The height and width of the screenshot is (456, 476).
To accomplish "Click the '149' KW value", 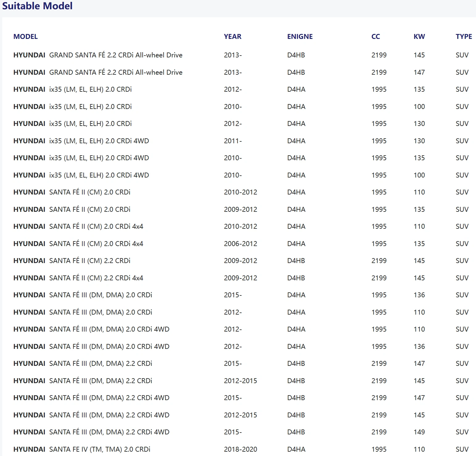I will point(419,432).
